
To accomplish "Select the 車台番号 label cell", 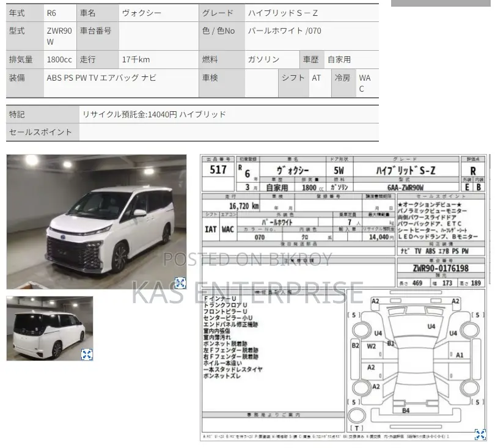I will coord(98,36).
